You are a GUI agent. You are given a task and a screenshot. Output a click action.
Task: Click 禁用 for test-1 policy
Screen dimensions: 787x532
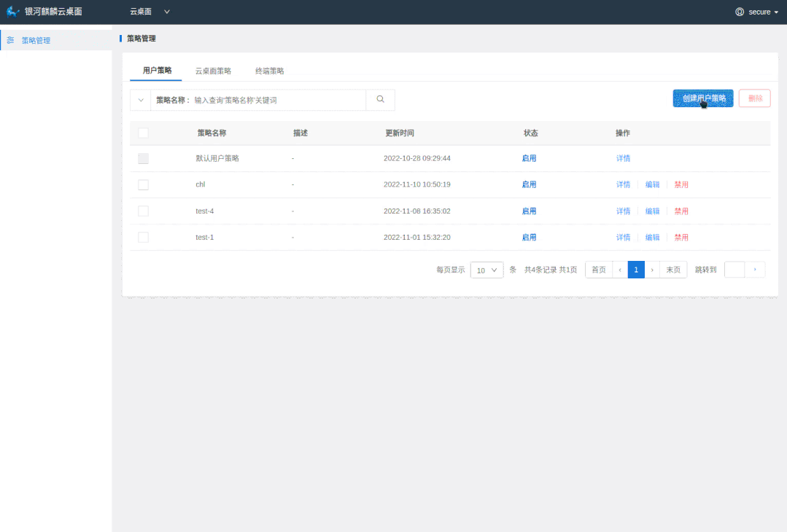click(x=681, y=237)
